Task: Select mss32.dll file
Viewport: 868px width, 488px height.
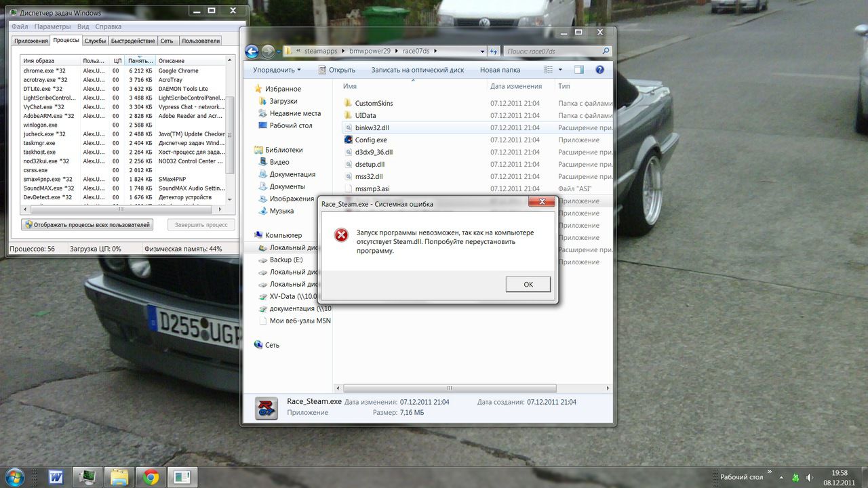Action: (x=369, y=176)
